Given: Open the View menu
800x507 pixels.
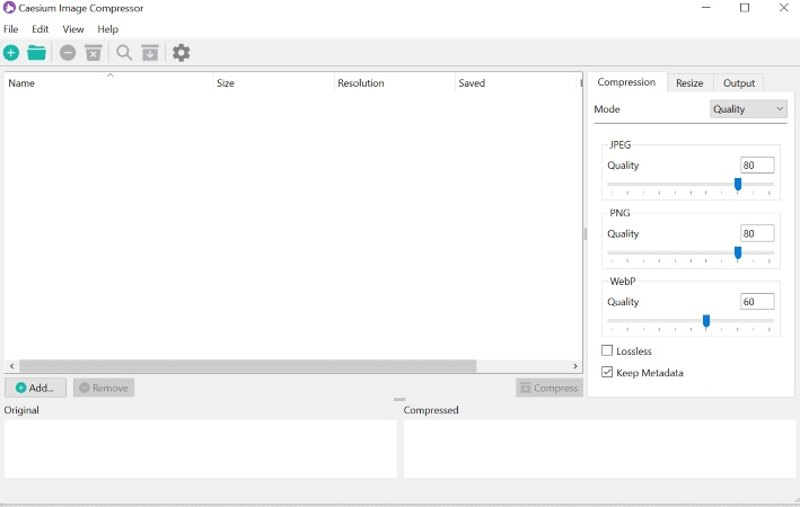Looking at the screenshot, I should click(73, 29).
